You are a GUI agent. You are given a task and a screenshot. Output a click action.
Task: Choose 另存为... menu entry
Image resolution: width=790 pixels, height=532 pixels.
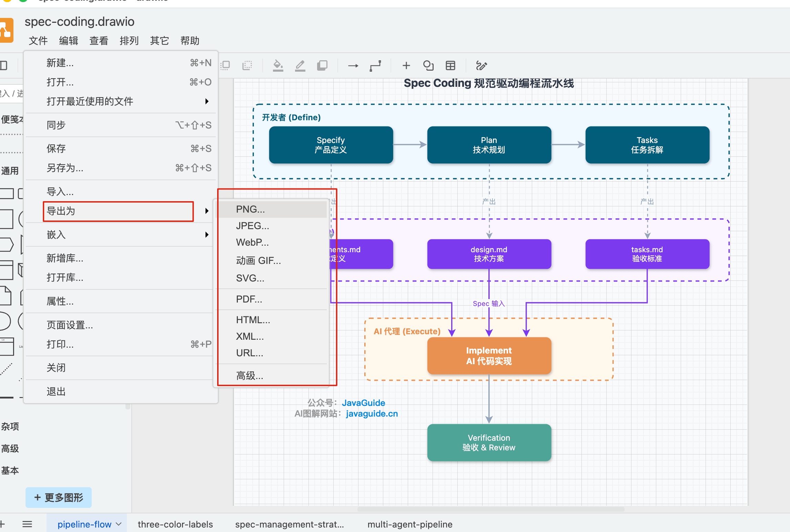pos(121,168)
